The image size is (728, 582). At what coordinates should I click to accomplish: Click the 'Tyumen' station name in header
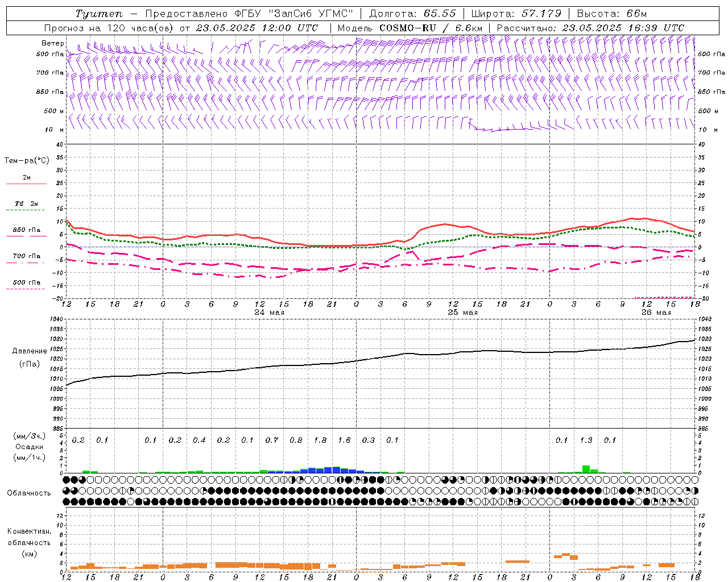point(99,14)
